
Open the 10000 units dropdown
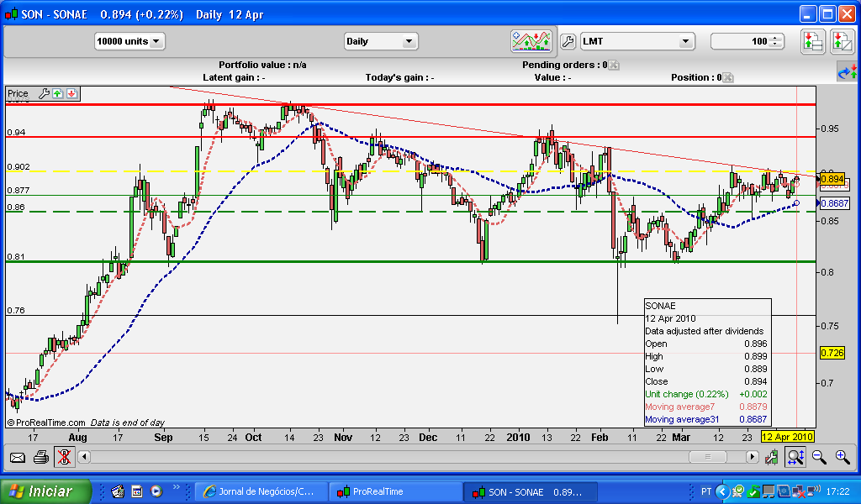pyautogui.click(x=129, y=41)
